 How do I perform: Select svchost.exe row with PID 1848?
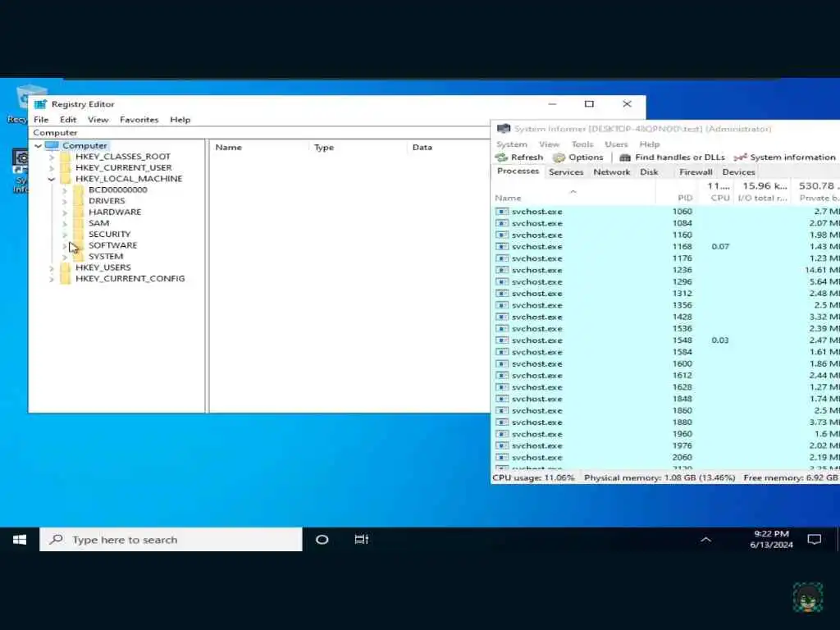665,399
